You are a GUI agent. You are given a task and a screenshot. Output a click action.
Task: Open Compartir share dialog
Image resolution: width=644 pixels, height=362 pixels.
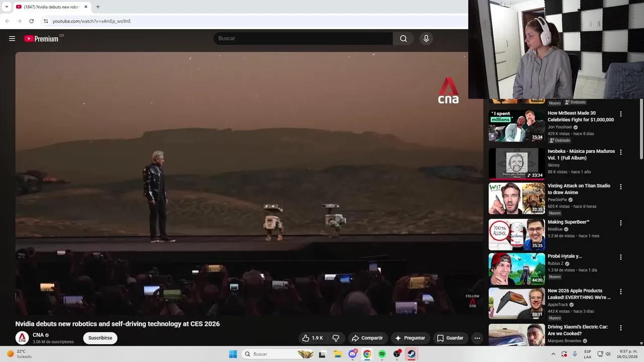pyautogui.click(x=367, y=338)
